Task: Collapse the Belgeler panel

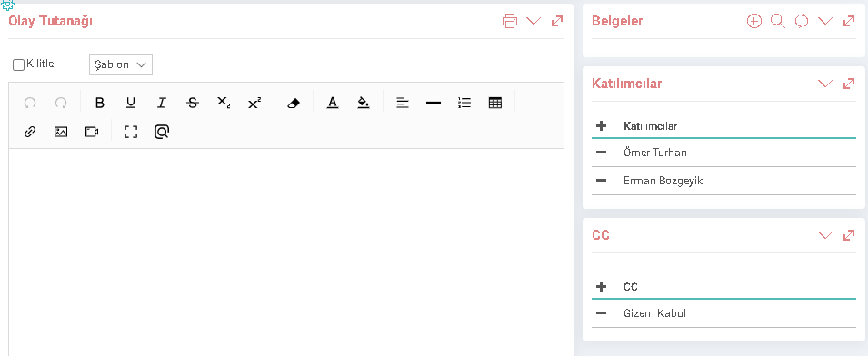Action: [825, 21]
